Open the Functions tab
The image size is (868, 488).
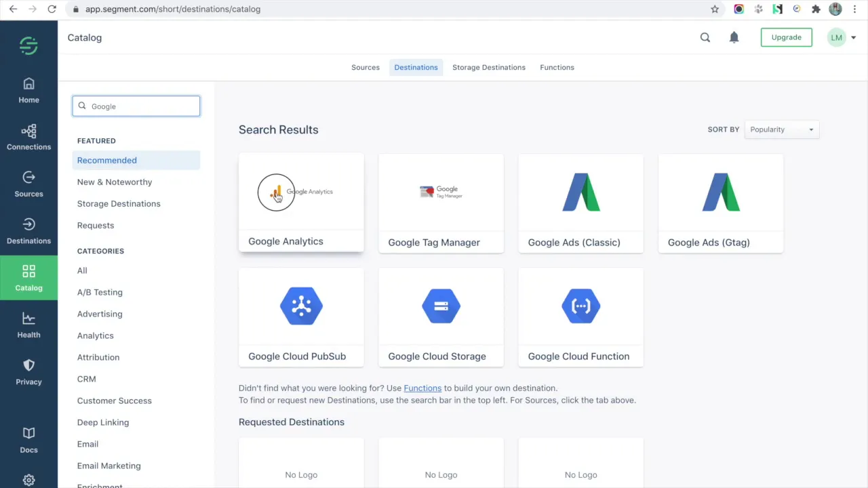(557, 67)
